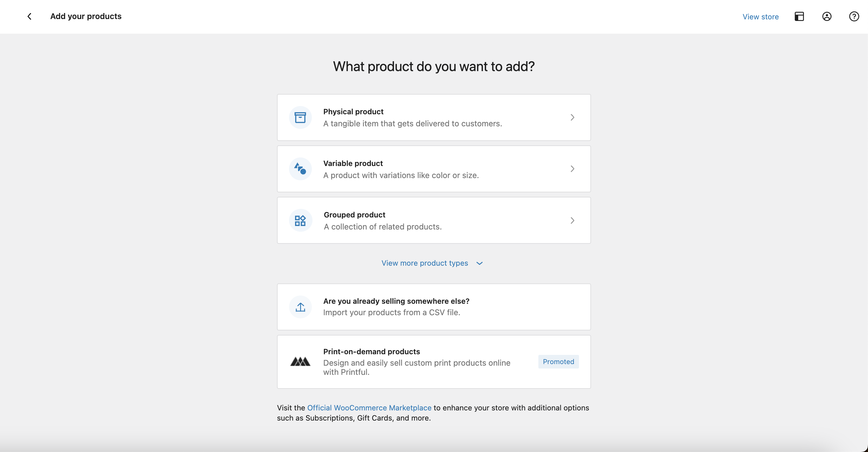Select the Print-on-demand products card

pyautogui.click(x=434, y=362)
